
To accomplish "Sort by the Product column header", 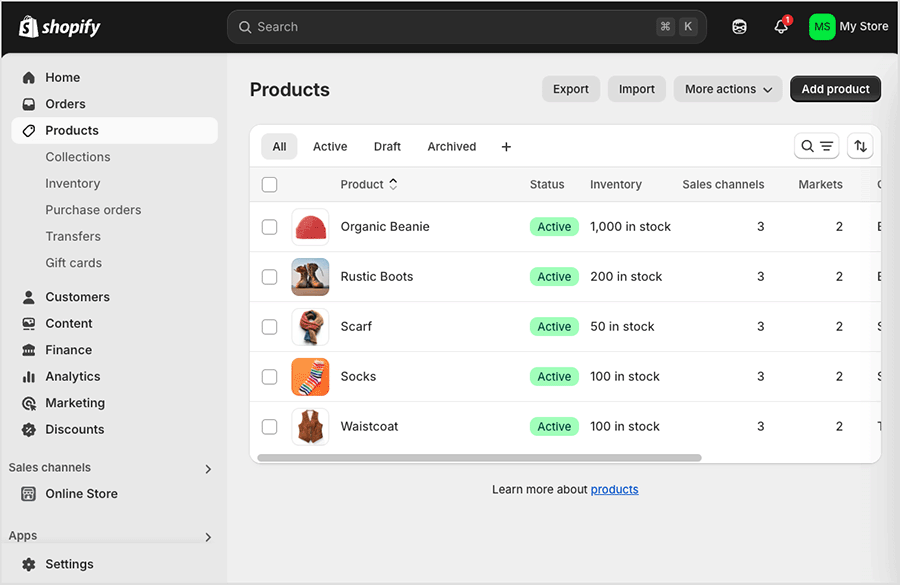I will pos(368,184).
